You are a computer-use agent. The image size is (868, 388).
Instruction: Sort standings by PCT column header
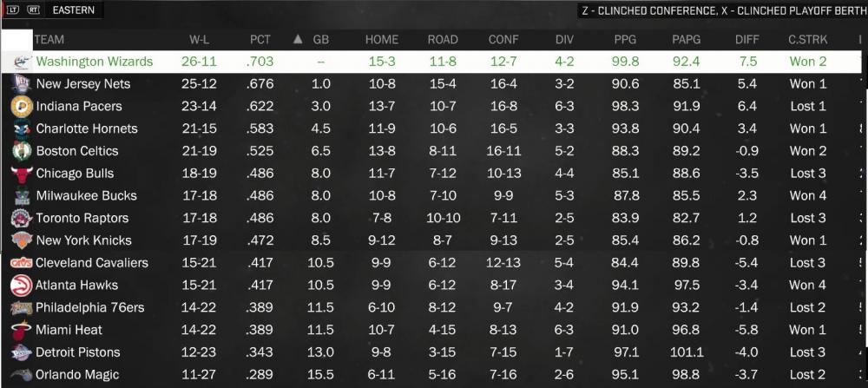click(x=260, y=40)
